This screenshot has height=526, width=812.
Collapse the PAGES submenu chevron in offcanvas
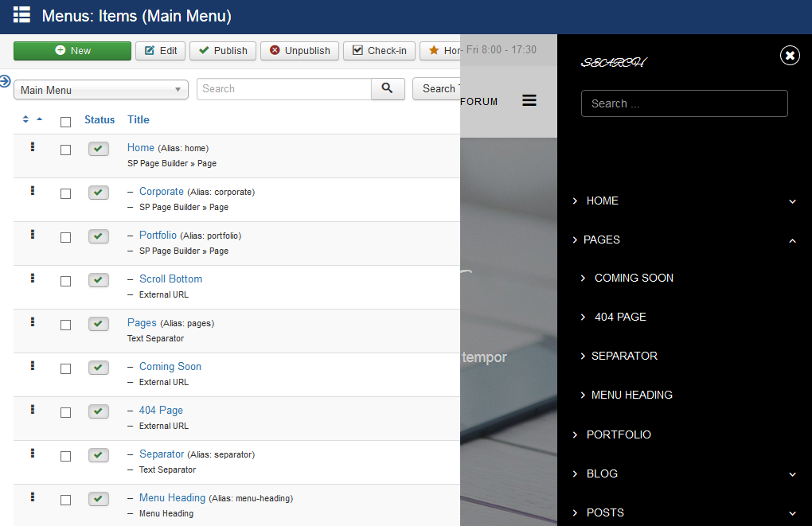(792, 240)
